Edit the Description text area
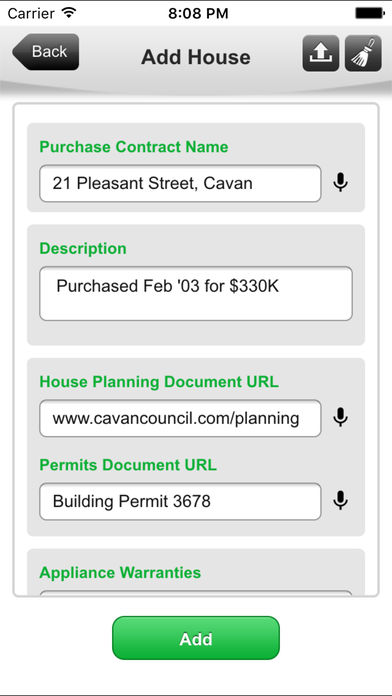 pyautogui.click(x=196, y=293)
